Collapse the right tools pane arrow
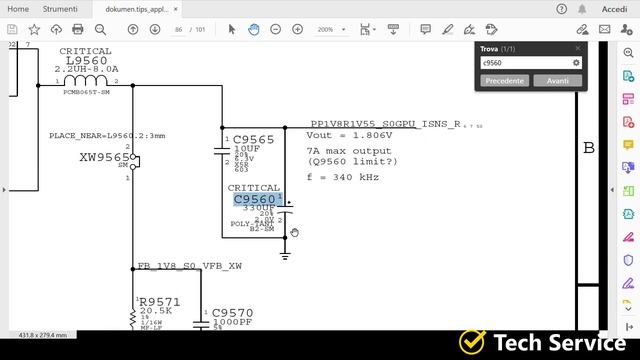The width and height of the screenshot is (640, 360). pos(612,190)
